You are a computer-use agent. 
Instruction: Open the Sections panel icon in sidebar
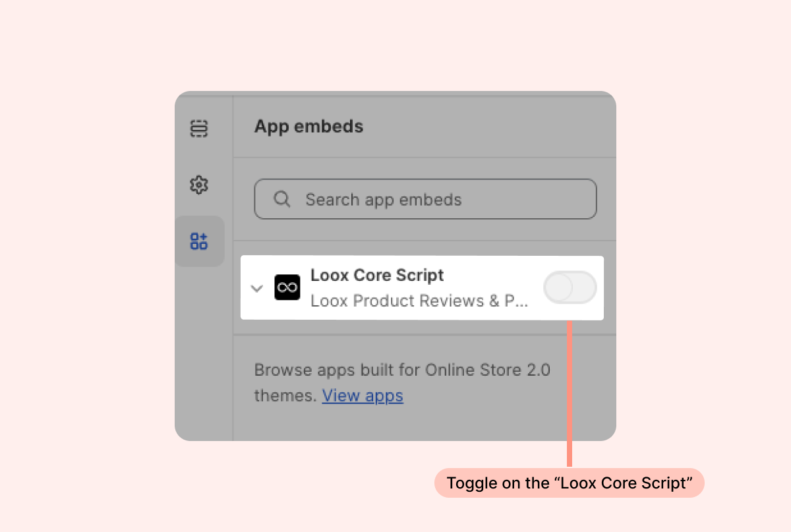(199, 128)
